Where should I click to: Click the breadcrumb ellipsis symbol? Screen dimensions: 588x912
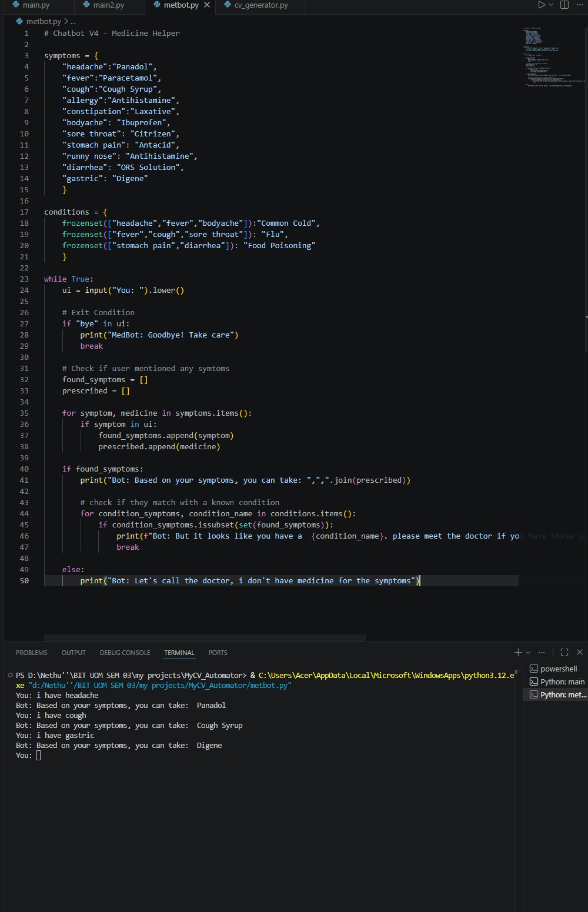[73, 21]
